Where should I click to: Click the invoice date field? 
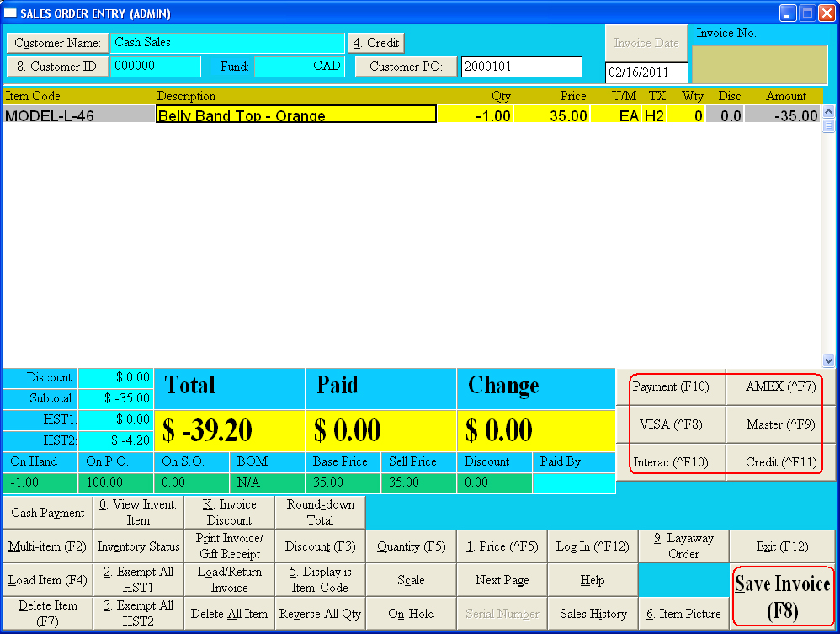[x=646, y=73]
